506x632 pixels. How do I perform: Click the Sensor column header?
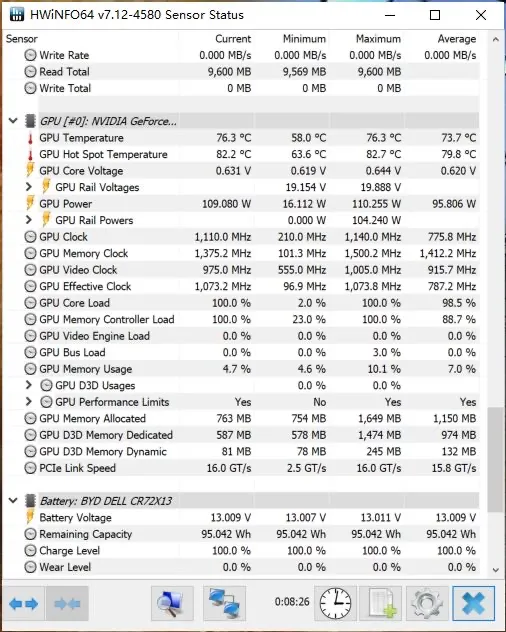click(x=22, y=39)
